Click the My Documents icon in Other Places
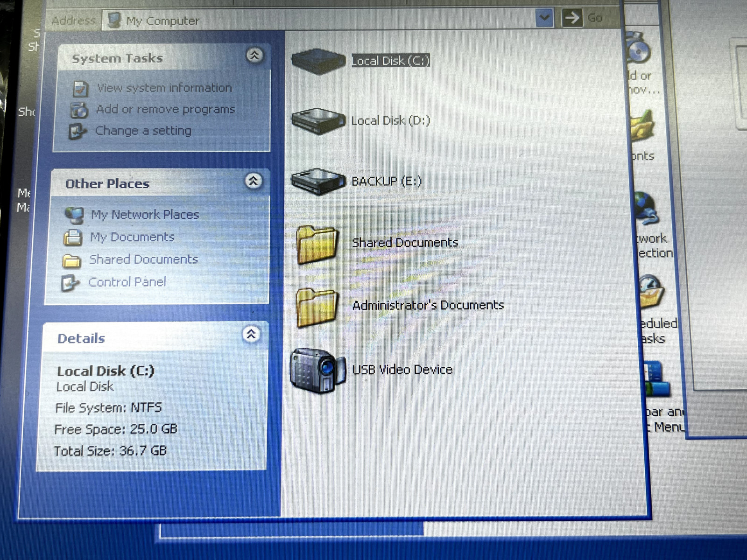The width and height of the screenshot is (747, 560). click(x=73, y=238)
